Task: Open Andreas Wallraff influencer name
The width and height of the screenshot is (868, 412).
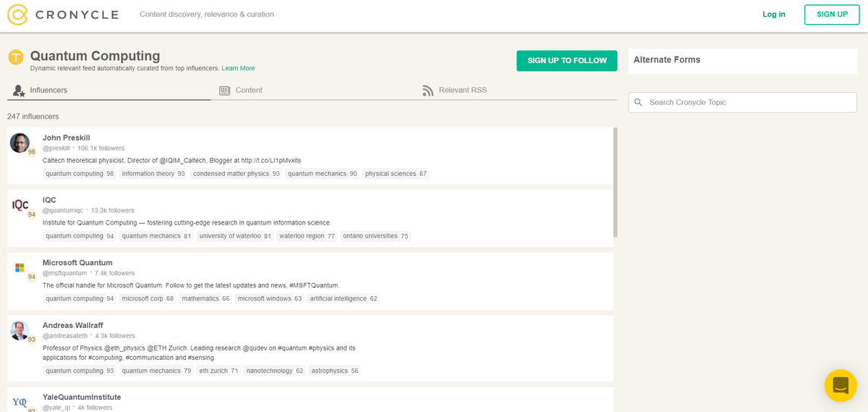Action: click(72, 325)
